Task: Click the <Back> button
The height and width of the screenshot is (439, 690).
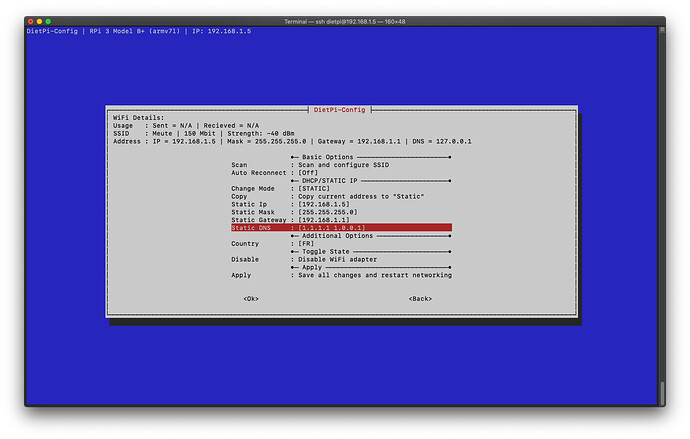Action: (x=420, y=299)
